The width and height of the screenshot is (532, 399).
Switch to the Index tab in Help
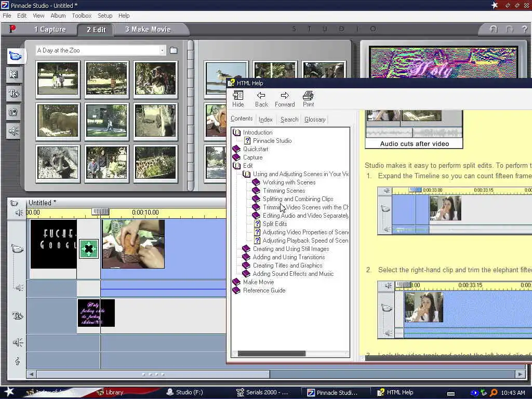point(265,119)
